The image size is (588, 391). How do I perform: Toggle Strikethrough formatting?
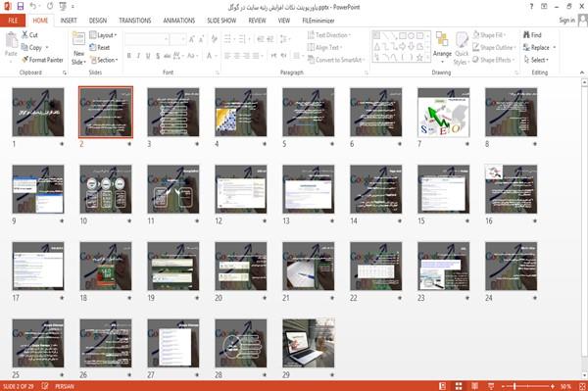click(167, 56)
